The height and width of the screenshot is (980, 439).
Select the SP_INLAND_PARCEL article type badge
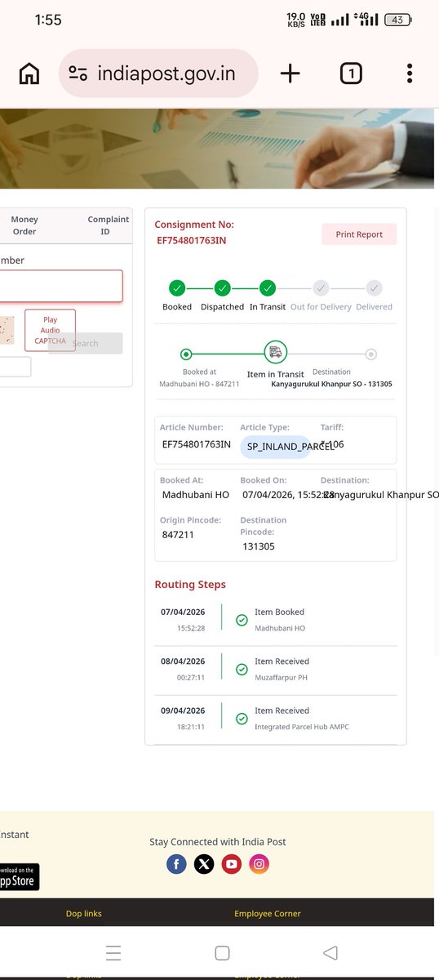pos(275,447)
